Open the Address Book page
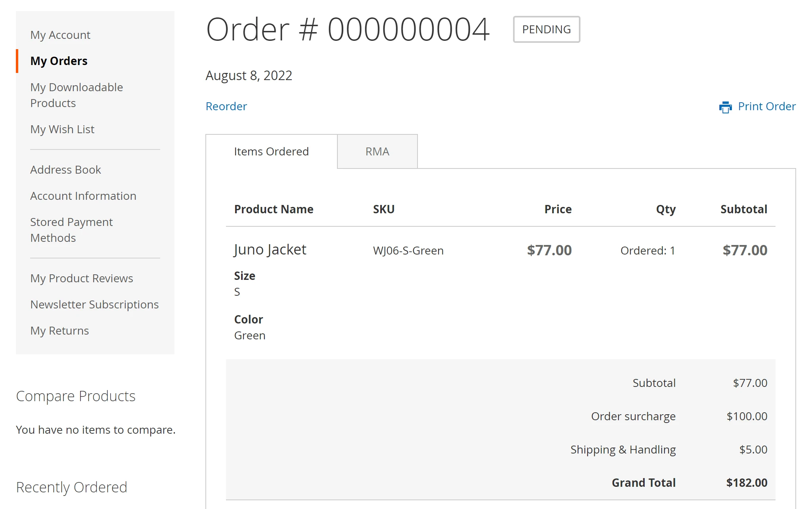 tap(65, 170)
